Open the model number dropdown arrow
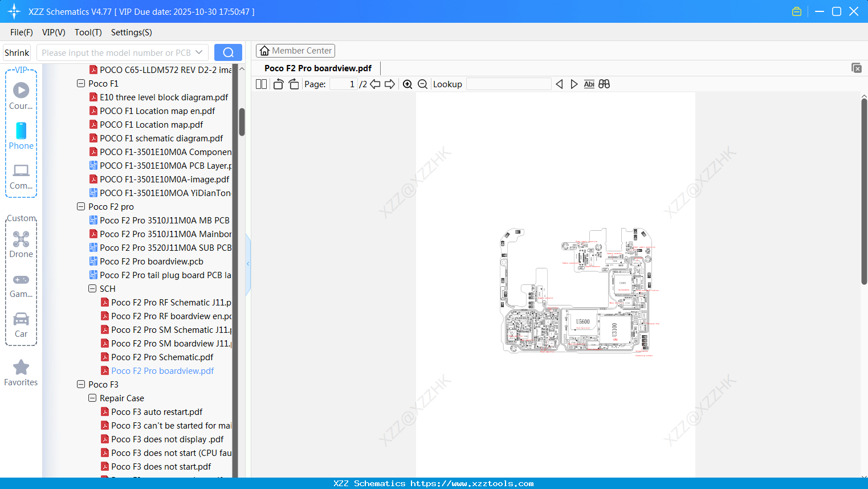Image resolution: width=868 pixels, height=489 pixels. [199, 52]
